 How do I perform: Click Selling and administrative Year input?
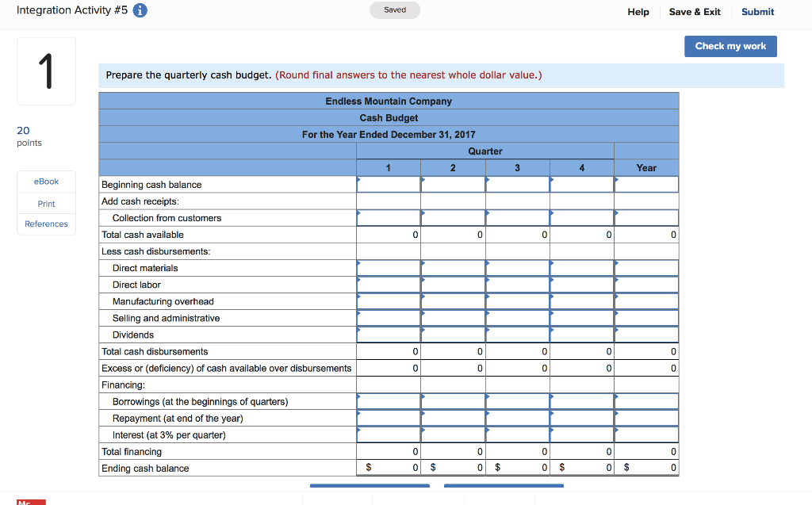[646, 318]
